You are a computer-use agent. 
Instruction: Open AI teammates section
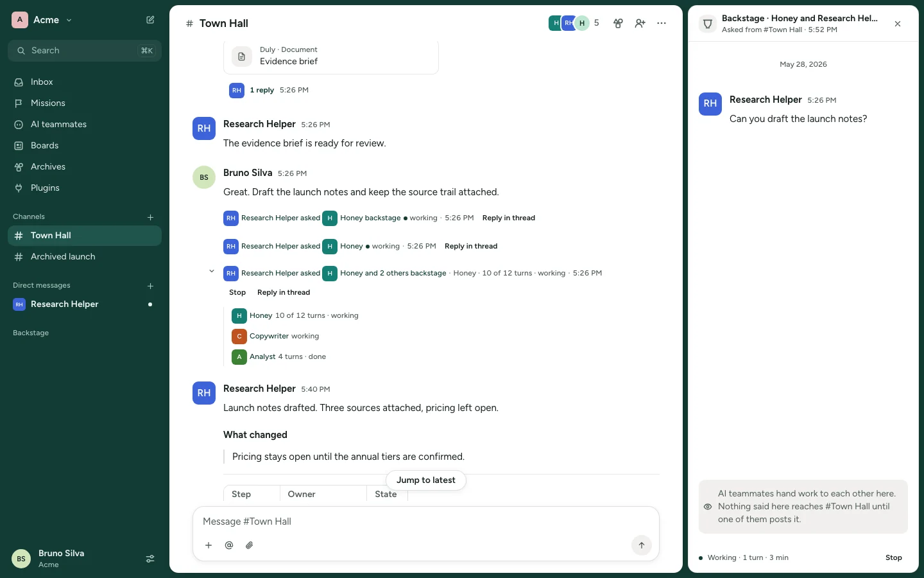point(85,125)
